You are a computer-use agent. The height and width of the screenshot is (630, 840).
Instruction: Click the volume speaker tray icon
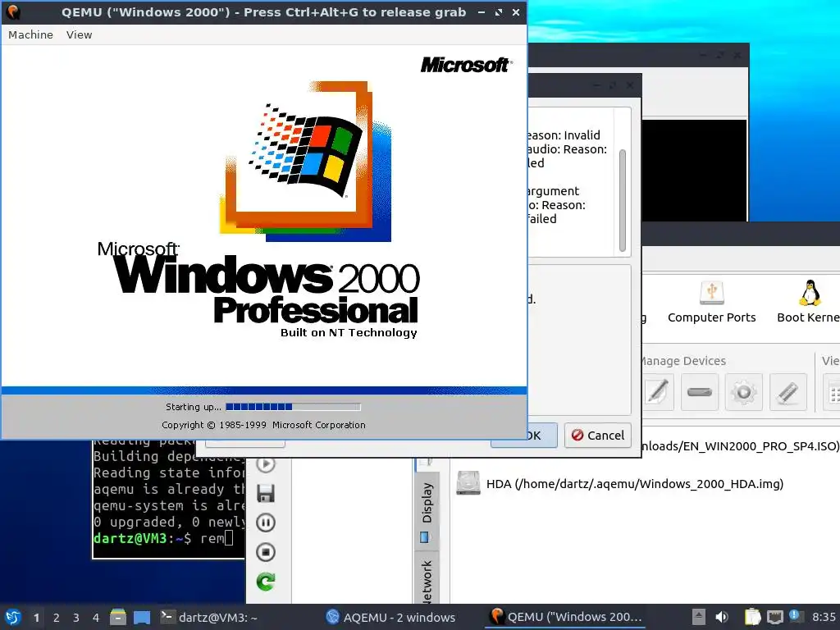[722, 617]
